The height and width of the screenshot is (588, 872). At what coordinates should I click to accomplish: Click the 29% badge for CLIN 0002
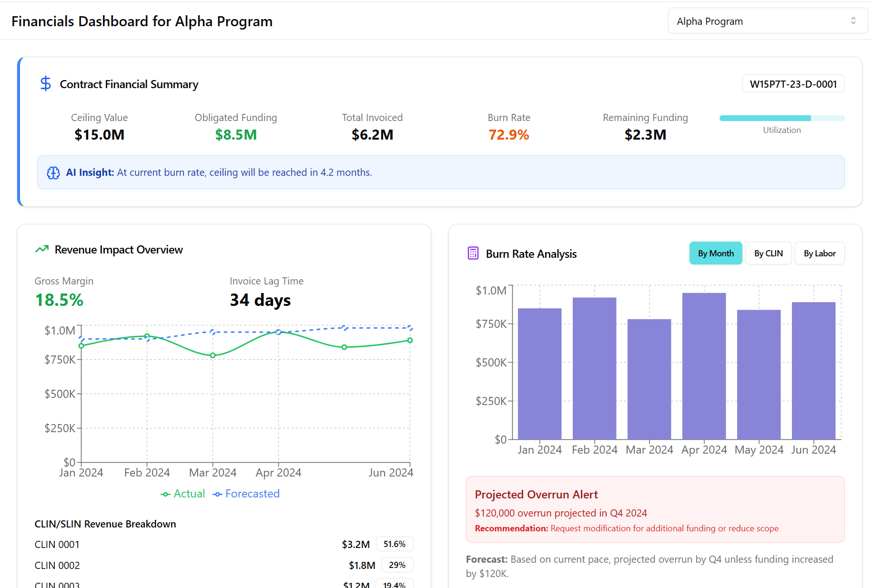point(397,565)
